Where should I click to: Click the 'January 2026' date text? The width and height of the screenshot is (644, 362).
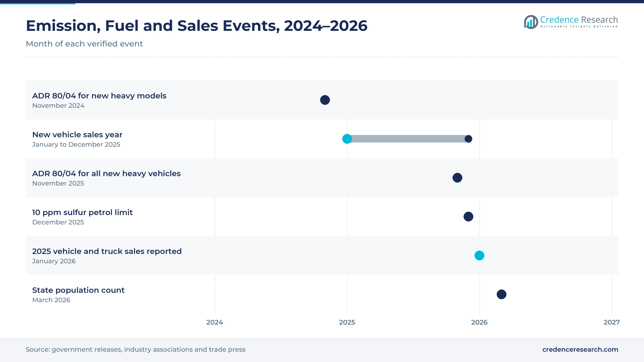(x=54, y=261)
